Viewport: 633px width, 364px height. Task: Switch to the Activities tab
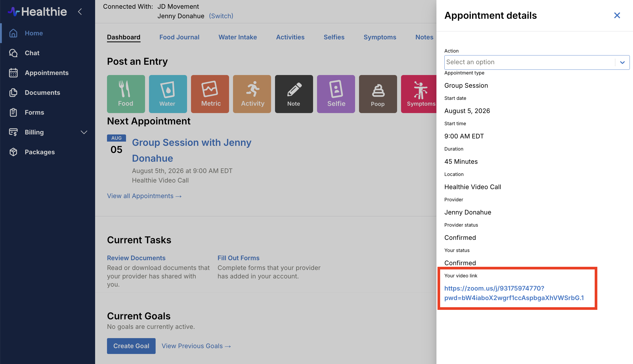[x=290, y=37]
